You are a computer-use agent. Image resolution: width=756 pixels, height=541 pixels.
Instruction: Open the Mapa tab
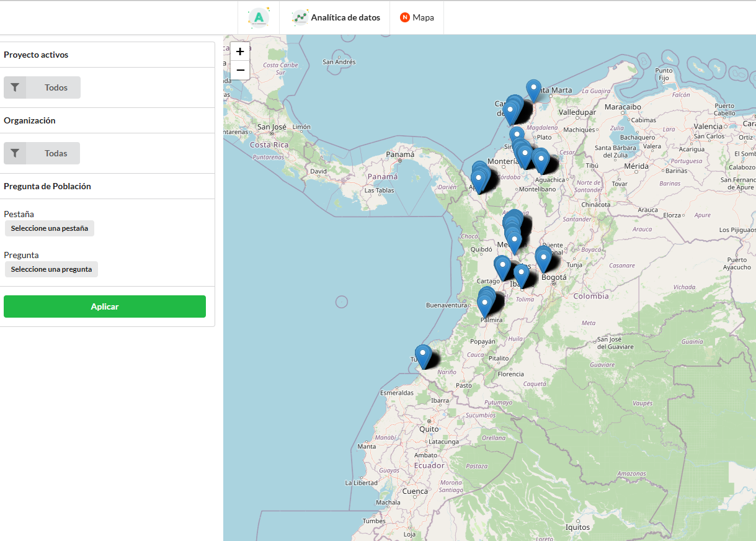[x=423, y=17]
